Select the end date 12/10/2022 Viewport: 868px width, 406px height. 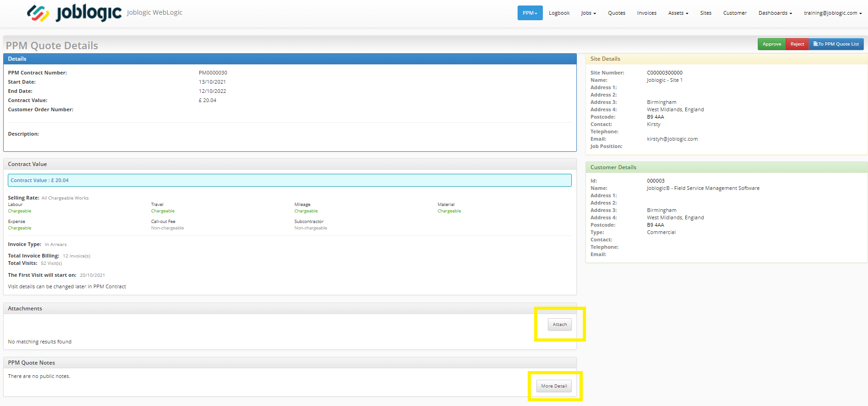point(212,91)
